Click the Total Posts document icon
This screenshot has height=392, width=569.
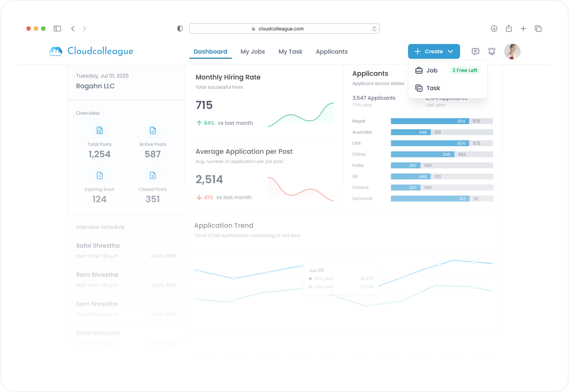[x=99, y=130]
